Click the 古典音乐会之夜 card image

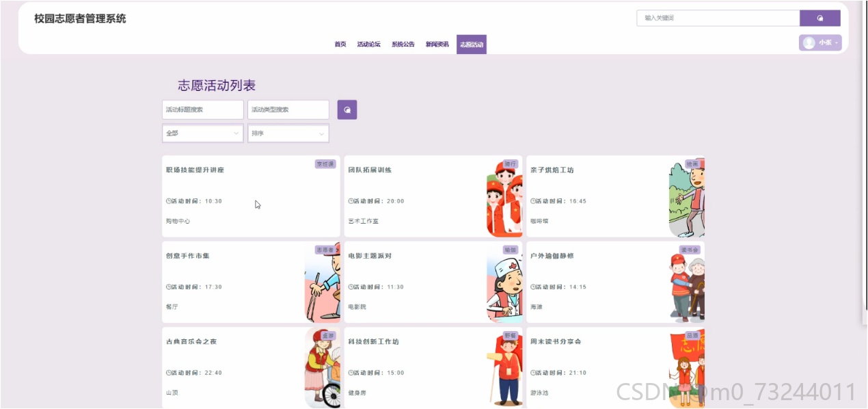tap(323, 369)
